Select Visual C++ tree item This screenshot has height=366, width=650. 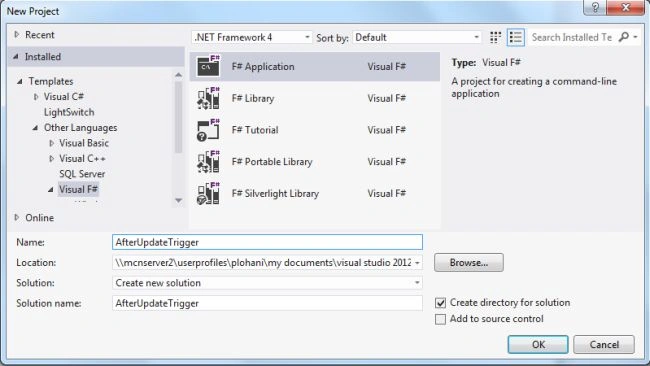[82, 158]
